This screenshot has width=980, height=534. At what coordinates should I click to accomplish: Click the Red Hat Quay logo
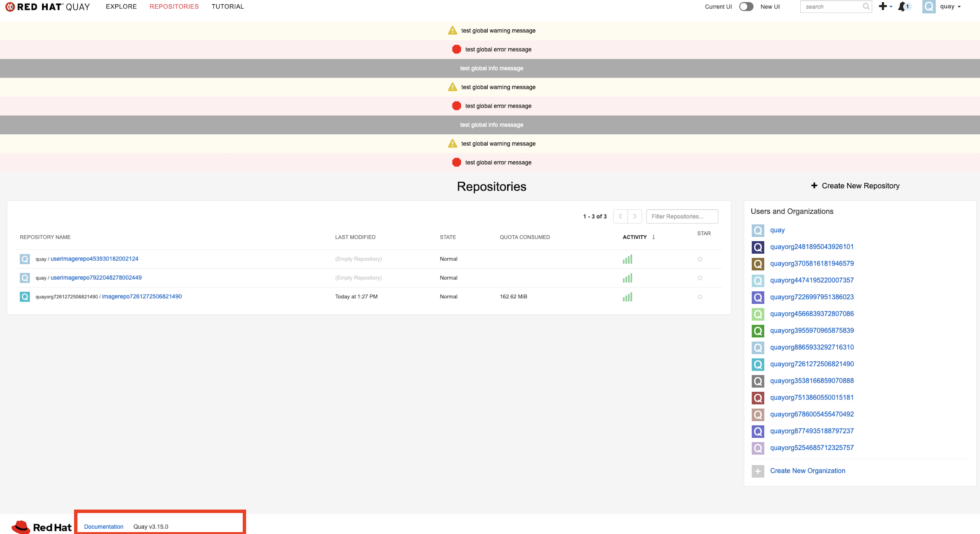point(48,6)
